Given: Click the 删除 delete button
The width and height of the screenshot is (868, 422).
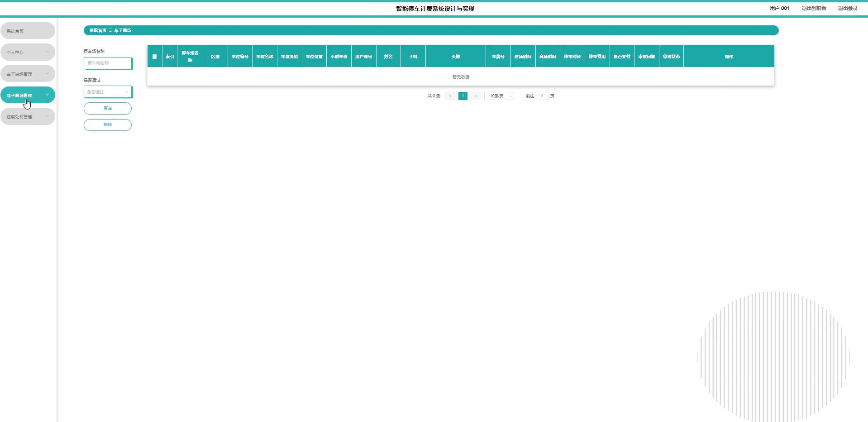Looking at the screenshot, I should 108,125.
